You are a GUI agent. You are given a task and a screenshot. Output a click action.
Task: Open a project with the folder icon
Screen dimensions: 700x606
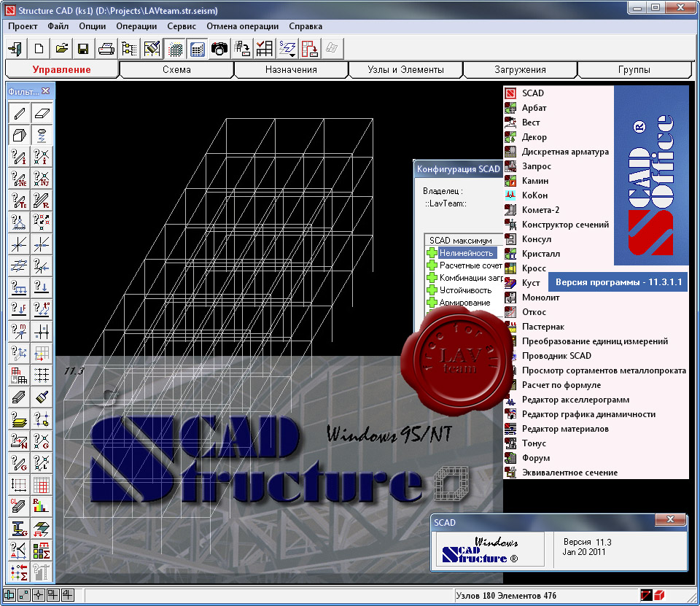point(61,48)
